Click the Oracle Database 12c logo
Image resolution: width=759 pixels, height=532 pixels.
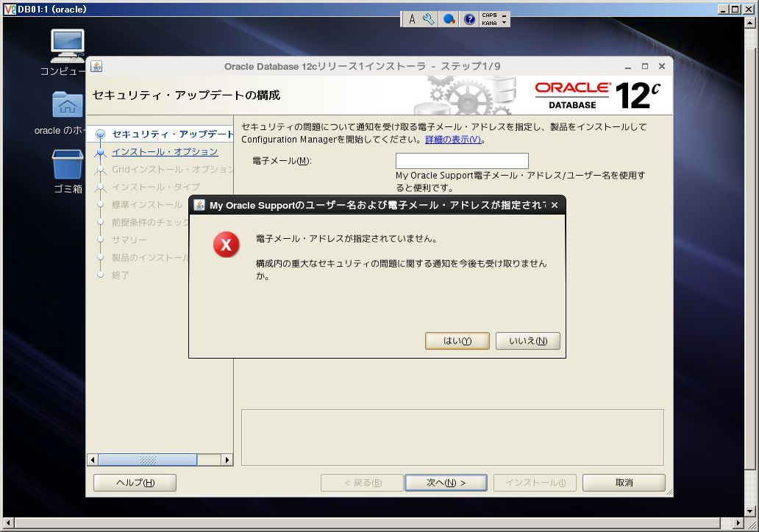tap(597, 96)
